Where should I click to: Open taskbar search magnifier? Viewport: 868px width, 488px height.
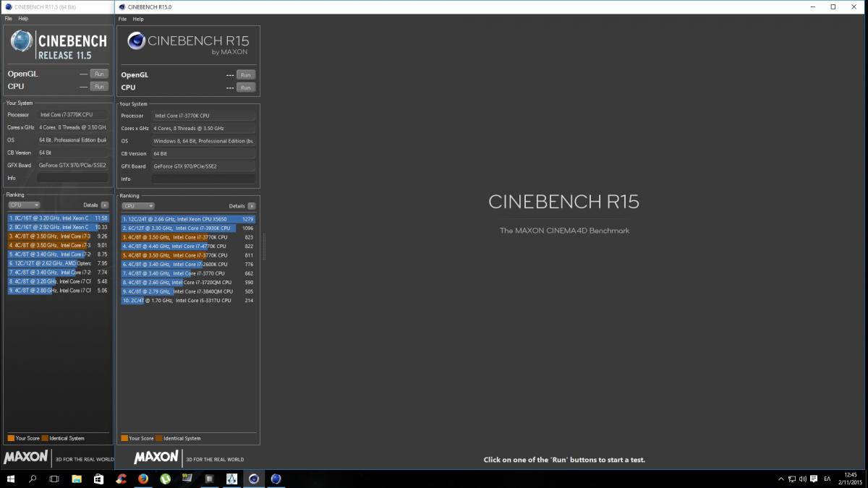33,479
